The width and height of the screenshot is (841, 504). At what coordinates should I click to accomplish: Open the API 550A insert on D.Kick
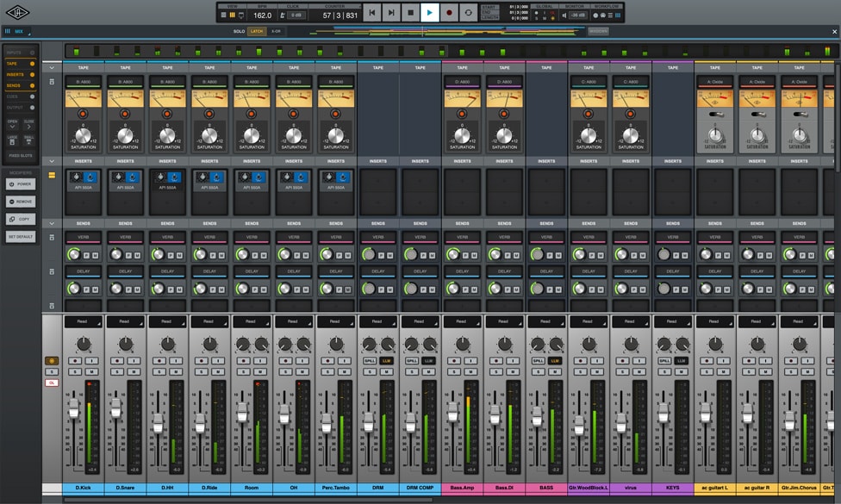(x=83, y=181)
